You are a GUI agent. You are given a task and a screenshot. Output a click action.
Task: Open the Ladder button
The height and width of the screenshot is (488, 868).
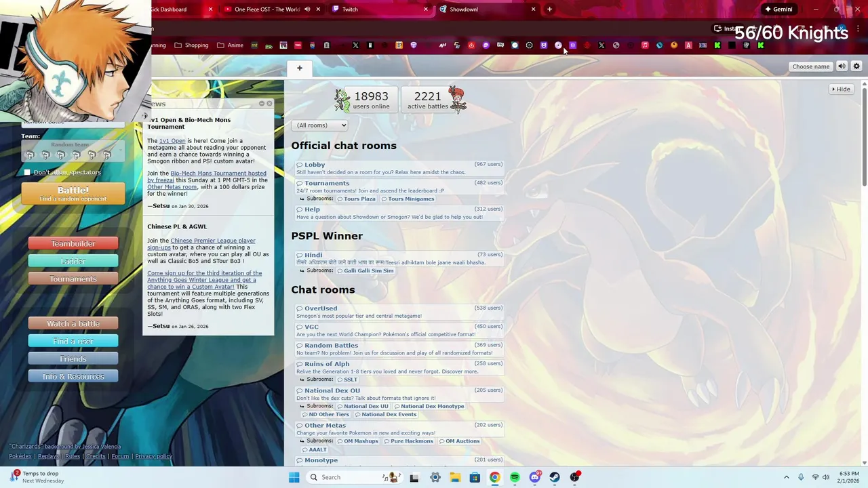tap(73, 261)
